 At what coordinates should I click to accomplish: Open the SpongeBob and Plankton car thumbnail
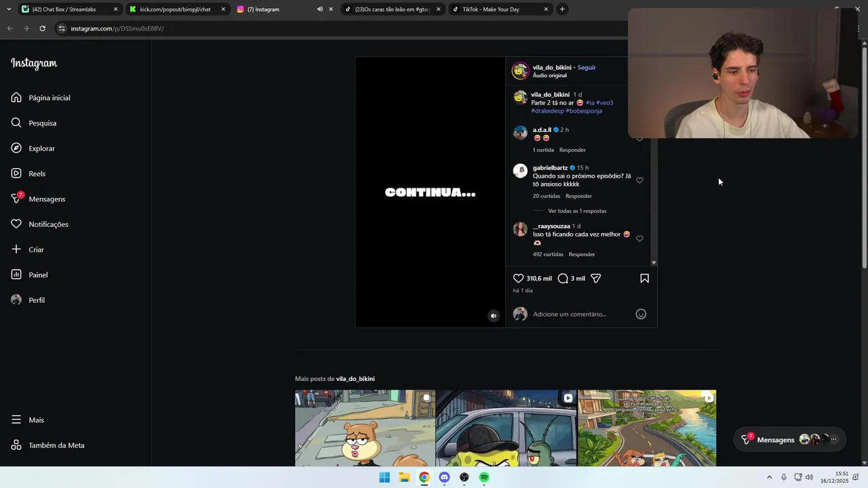(x=506, y=428)
